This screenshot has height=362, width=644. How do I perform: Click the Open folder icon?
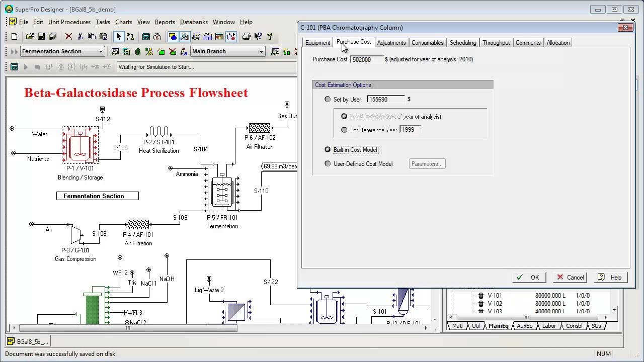coord(30,36)
